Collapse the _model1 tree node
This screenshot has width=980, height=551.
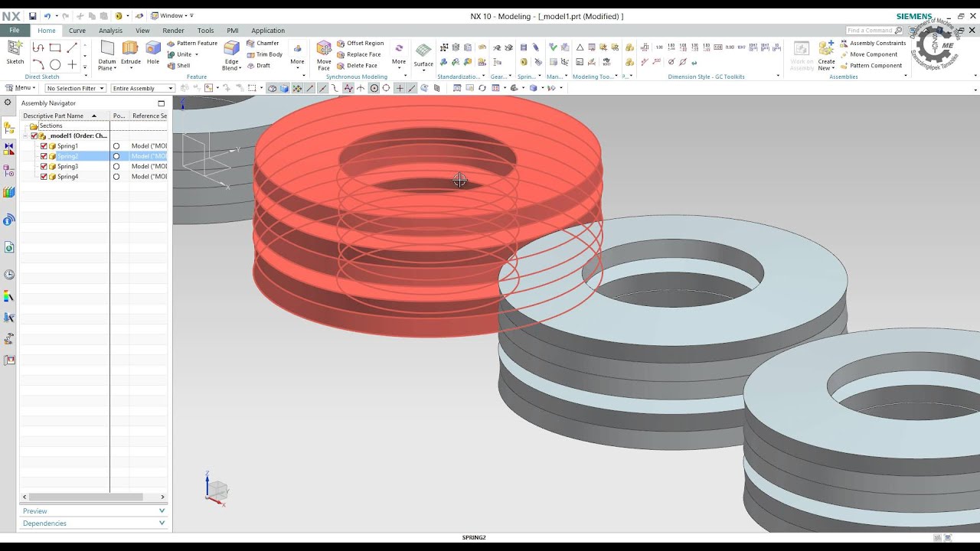26,136
